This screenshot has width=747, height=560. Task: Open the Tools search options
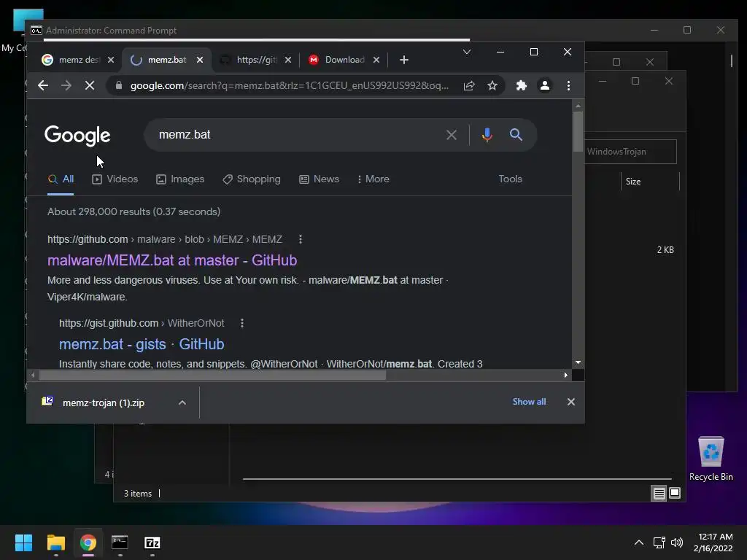tap(510, 179)
